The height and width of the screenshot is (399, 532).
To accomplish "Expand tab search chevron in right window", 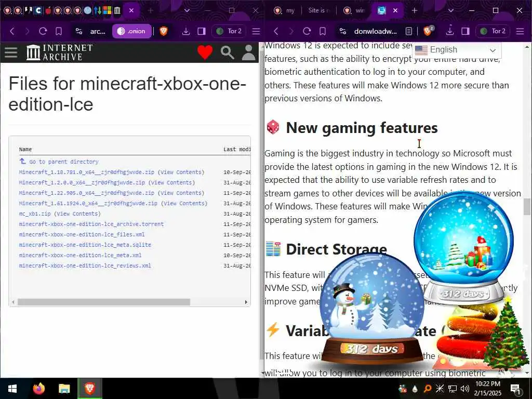I will 450,10.
